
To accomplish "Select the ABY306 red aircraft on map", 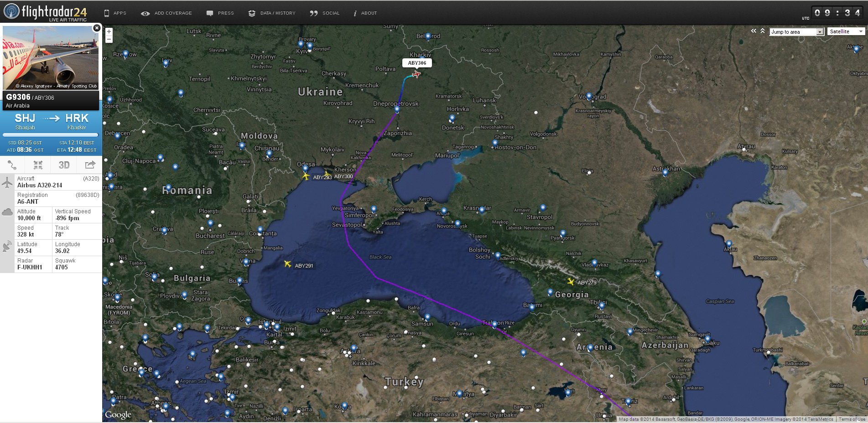I will 416,74.
